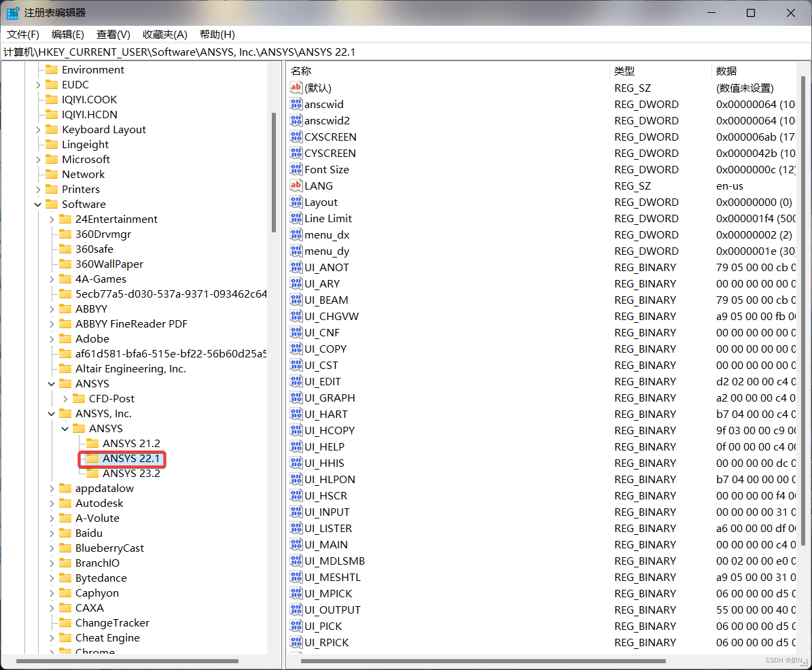Image resolution: width=812 pixels, height=670 pixels.
Task: Click the menu_dx DWORD value icon
Action: [296, 234]
